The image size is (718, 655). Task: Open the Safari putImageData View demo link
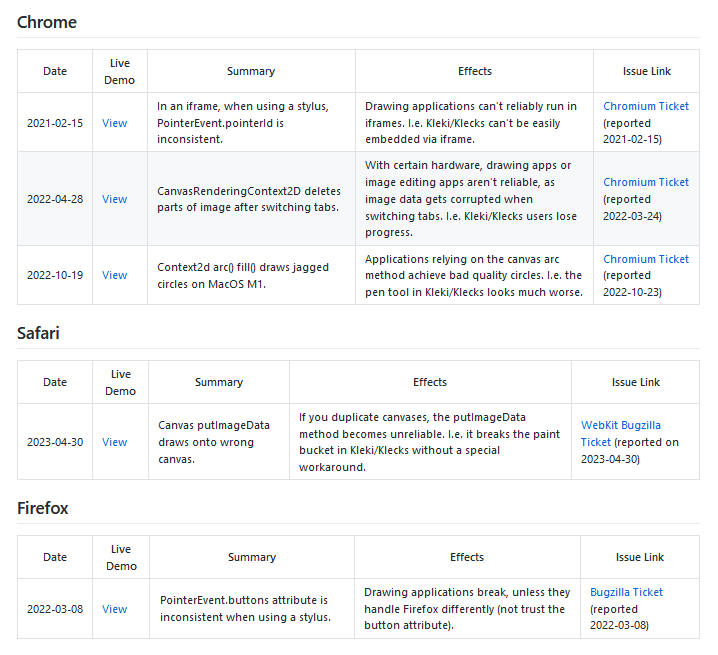[x=114, y=442]
